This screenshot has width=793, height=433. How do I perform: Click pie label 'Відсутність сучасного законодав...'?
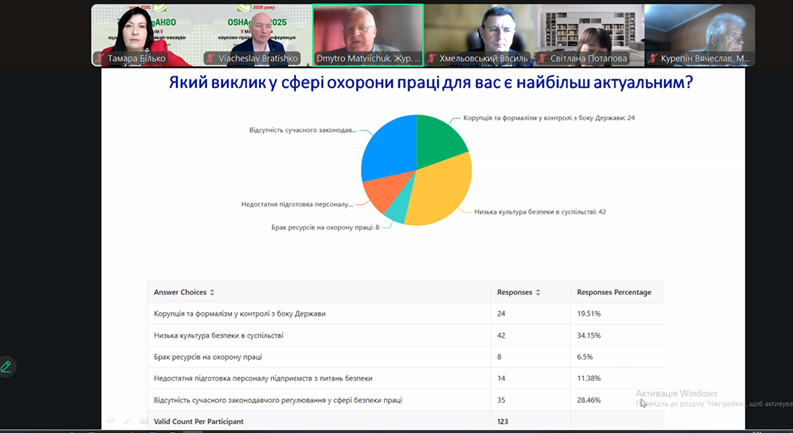coord(302,131)
